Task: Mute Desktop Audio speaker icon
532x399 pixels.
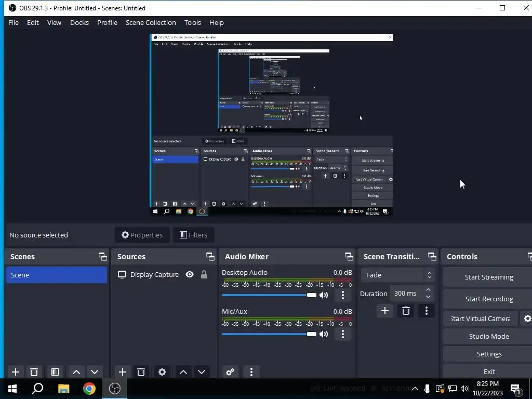Action: pyautogui.click(x=324, y=295)
